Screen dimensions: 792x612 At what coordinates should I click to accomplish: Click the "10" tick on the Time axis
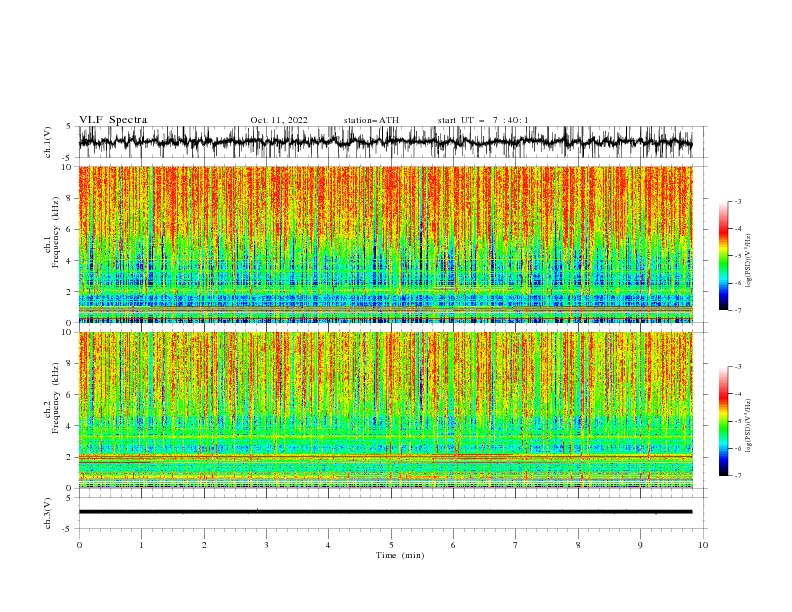703,545
